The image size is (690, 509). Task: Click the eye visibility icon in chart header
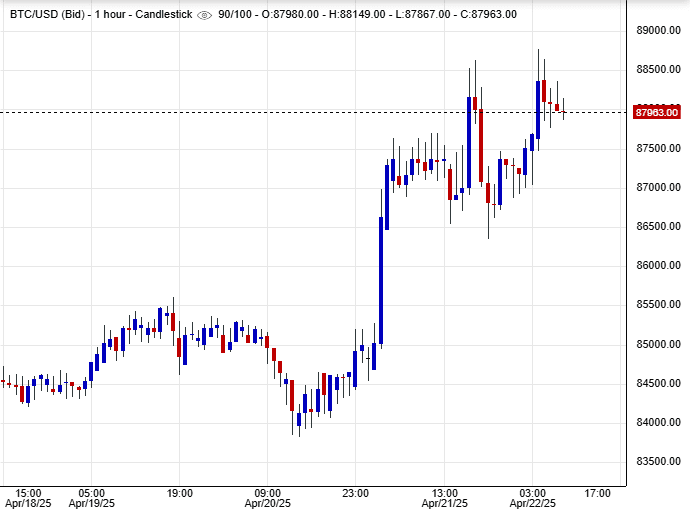pos(205,15)
